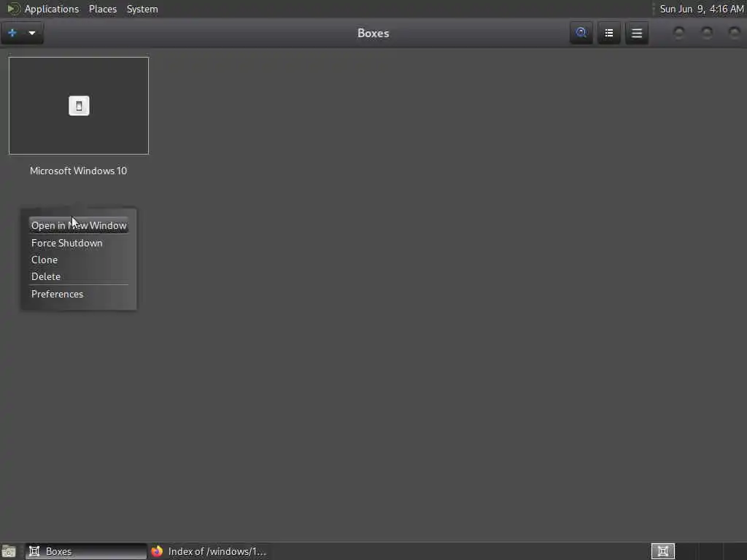Select the Microsoft Windows 10 thumbnail

(x=79, y=106)
